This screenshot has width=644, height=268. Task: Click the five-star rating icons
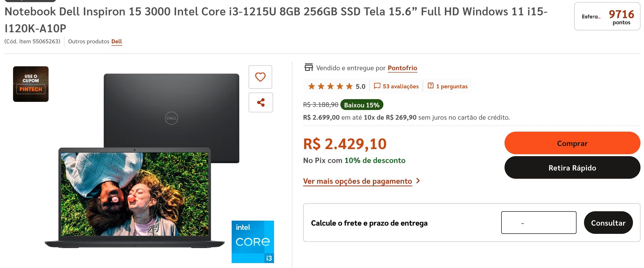click(330, 86)
